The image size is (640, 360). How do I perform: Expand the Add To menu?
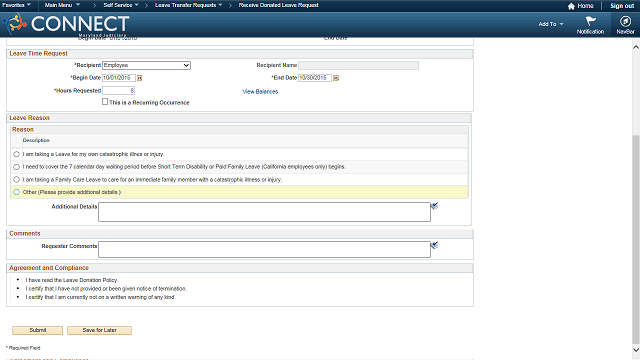(x=551, y=24)
